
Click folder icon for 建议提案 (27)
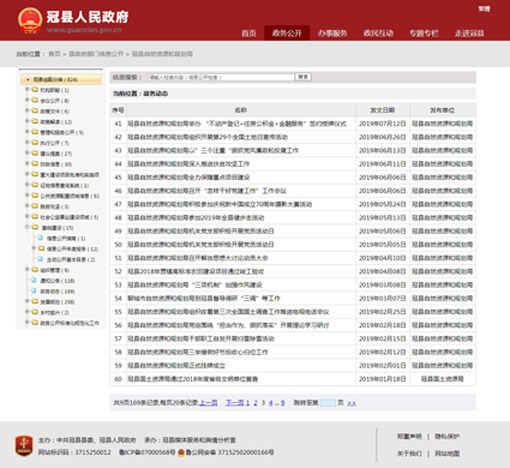pyautogui.click(x=35, y=153)
